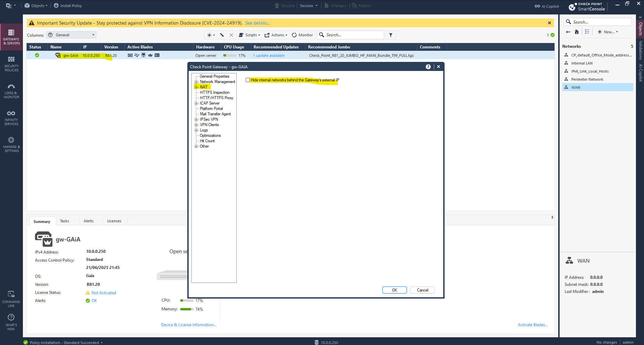This screenshot has height=345, width=644.
Task: Click the help question mark in gateway dialog
Action: tap(428, 67)
